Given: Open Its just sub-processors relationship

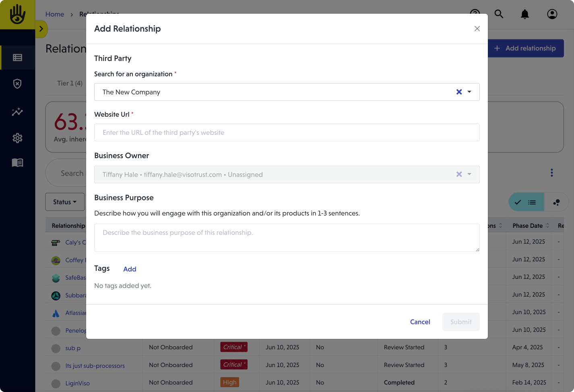Looking at the screenshot, I should 95,366.
